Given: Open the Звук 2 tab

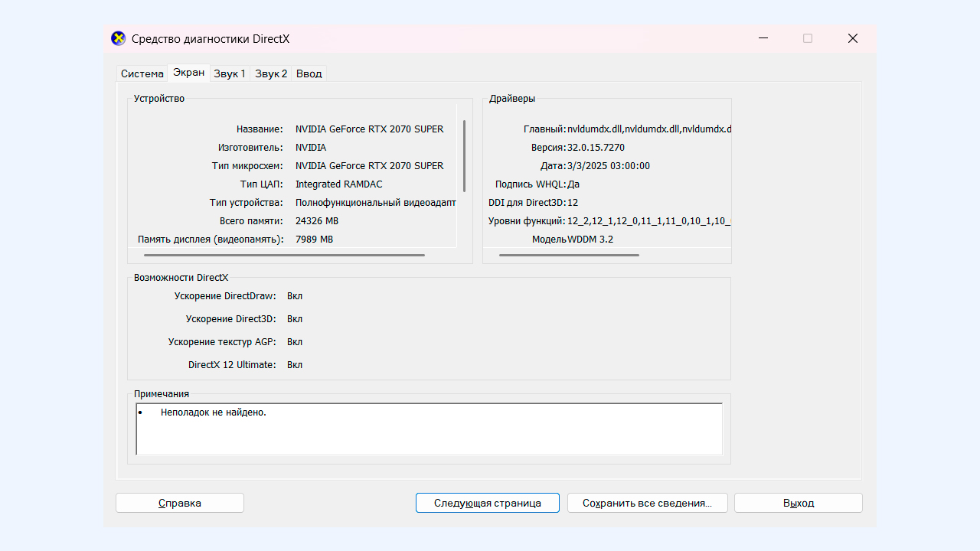Looking at the screenshot, I should click(271, 73).
